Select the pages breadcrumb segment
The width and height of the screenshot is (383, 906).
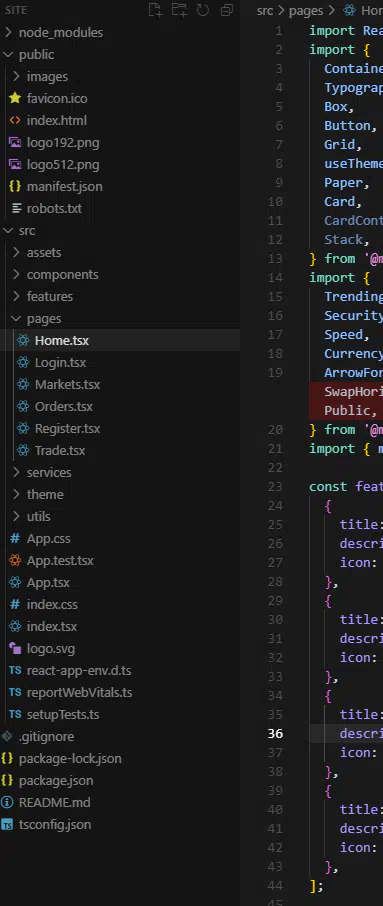[x=306, y=10]
